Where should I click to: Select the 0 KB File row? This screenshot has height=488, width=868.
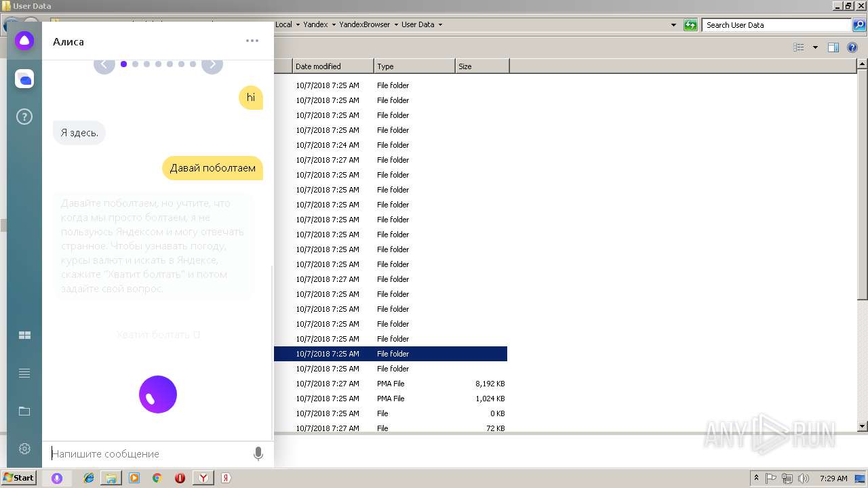coord(391,413)
